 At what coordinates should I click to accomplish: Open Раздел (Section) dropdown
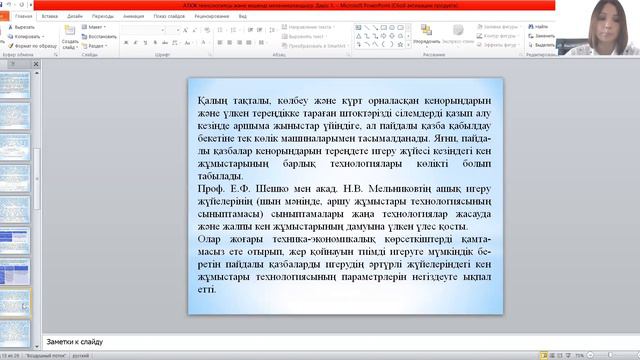click(x=95, y=46)
